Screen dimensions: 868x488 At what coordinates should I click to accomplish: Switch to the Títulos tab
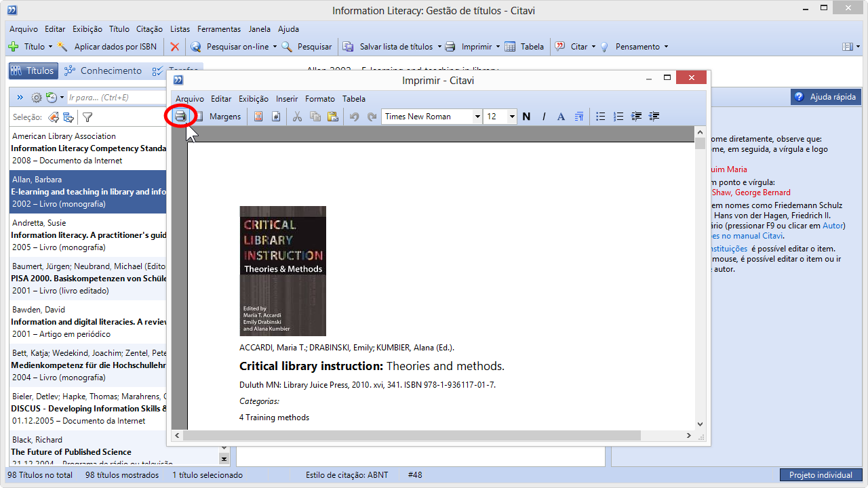click(x=32, y=70)
